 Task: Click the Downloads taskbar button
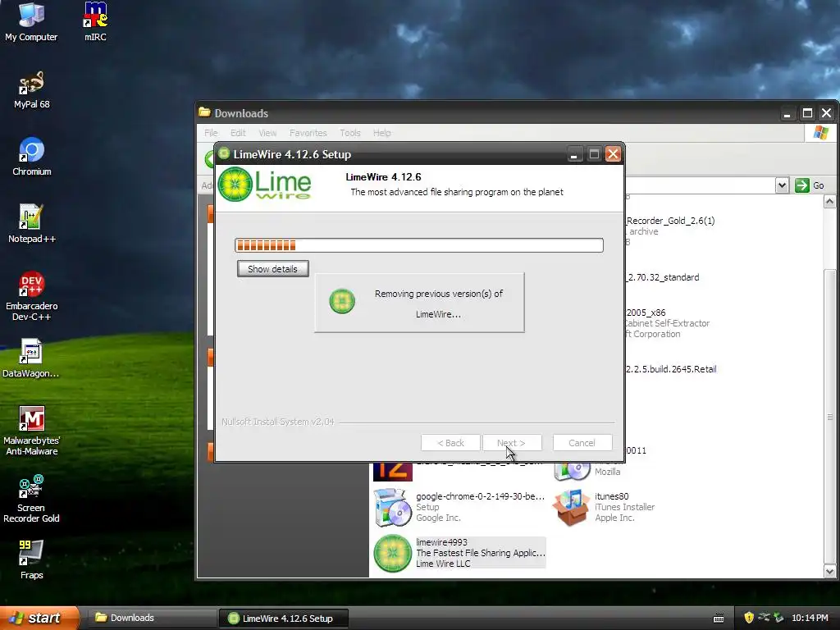pyautogui.click(x=151, y=618)
